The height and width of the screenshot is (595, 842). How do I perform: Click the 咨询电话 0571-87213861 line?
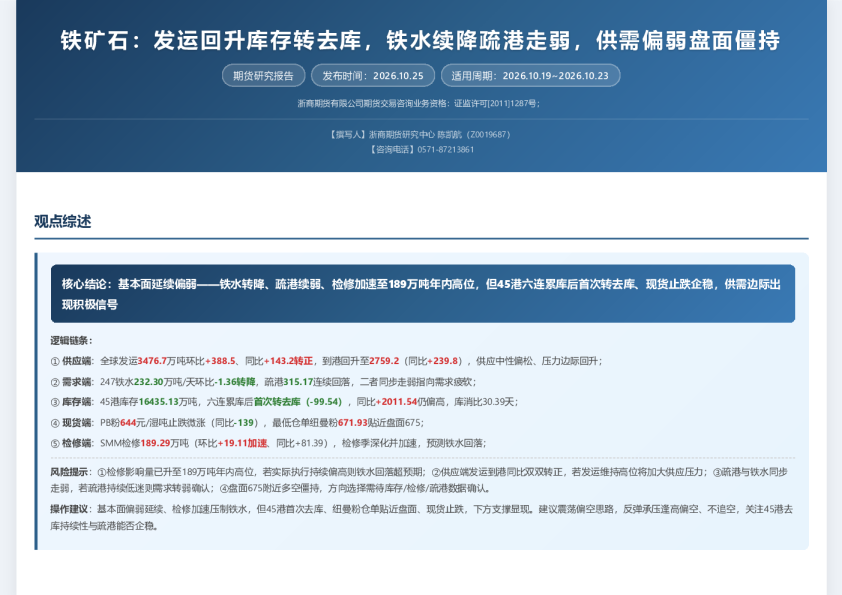click(x=422, y=149)
